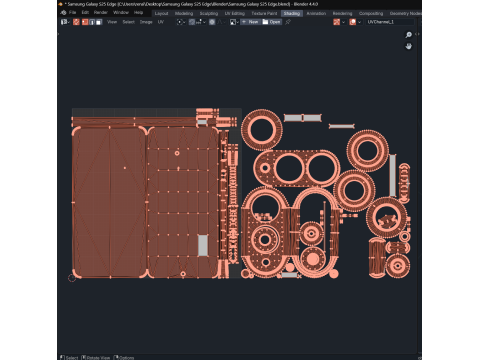The width and height of the screenshot is (480, 360).
Task: Click the zoom magnifier gizmo
Action: [409, 35]
